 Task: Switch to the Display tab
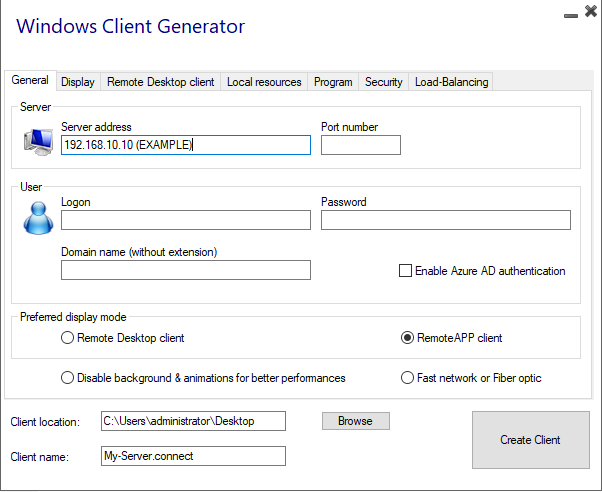click(x=77, y=82)
